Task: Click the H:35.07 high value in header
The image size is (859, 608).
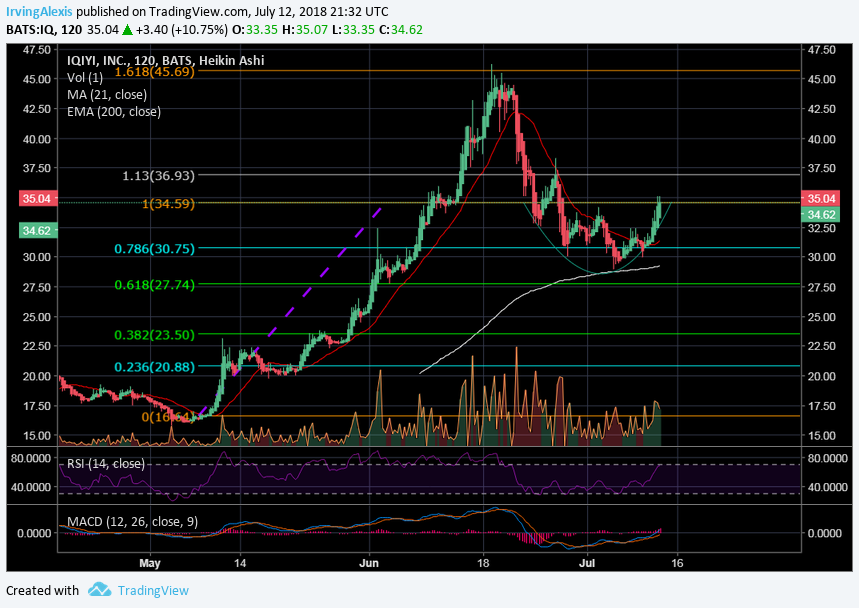Action: click(x=307, y=30)
